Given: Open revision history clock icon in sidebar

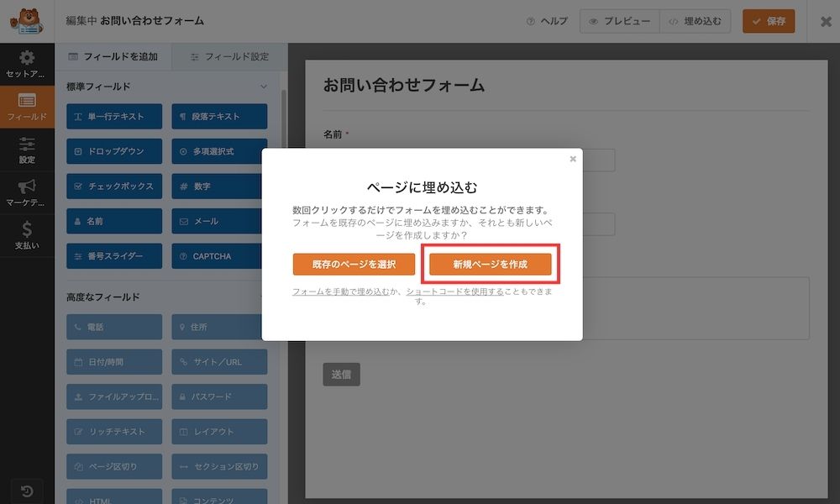Looking at the screenshot, I should [x=27, y=491].
